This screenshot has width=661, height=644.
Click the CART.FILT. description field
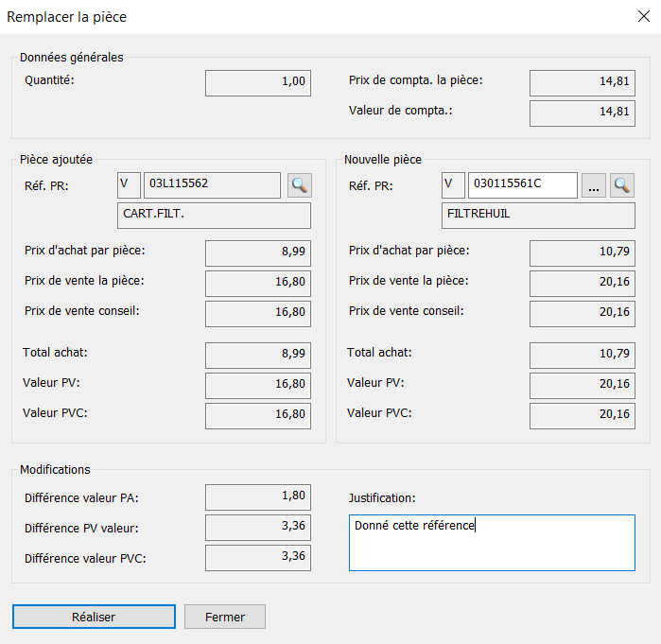pos(214,216)
